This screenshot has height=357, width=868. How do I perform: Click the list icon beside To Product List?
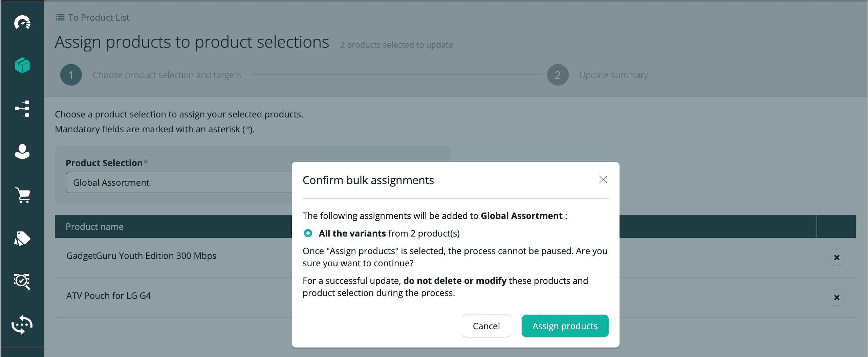coord(60,18)
